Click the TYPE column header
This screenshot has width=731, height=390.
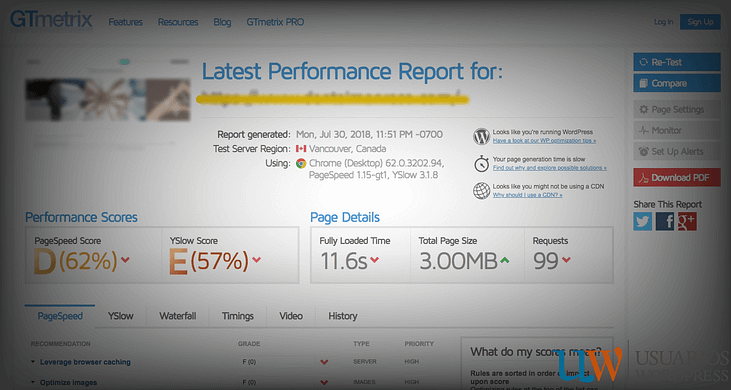click(x=361, y=344)
